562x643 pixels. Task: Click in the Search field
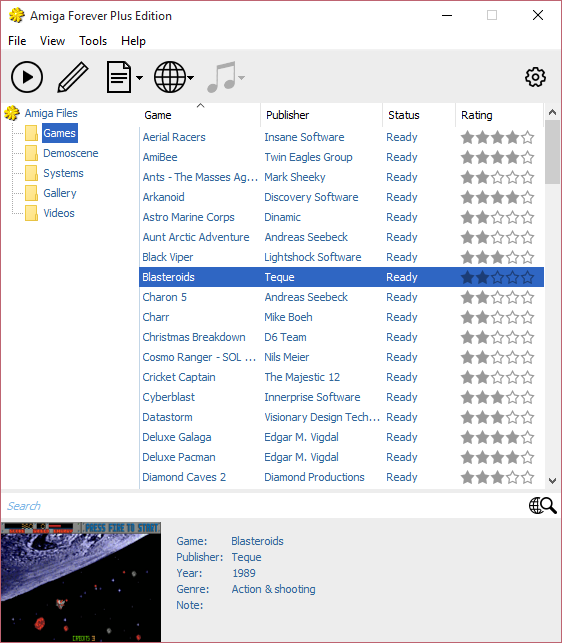tap(263, 506)
